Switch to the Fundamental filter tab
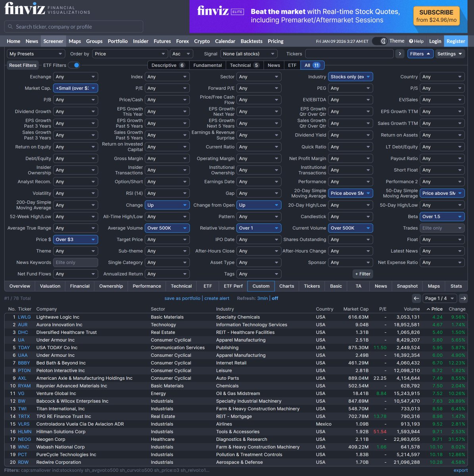This screenshot has height=476, width=474. click(207, 65)
